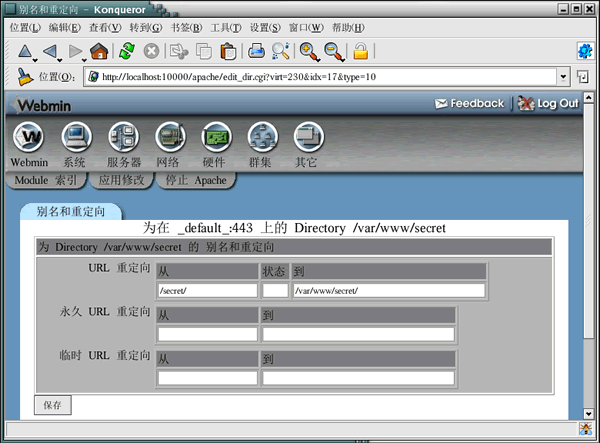Image resolution: width=600 pixels, height=443 pixels.
Task: Click the Module 索引 tab button
Action: coord(46,180)
